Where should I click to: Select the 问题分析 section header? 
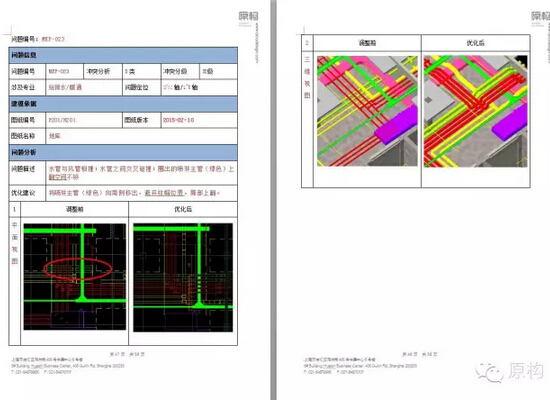pyautogui.click(x=123, y=152)
